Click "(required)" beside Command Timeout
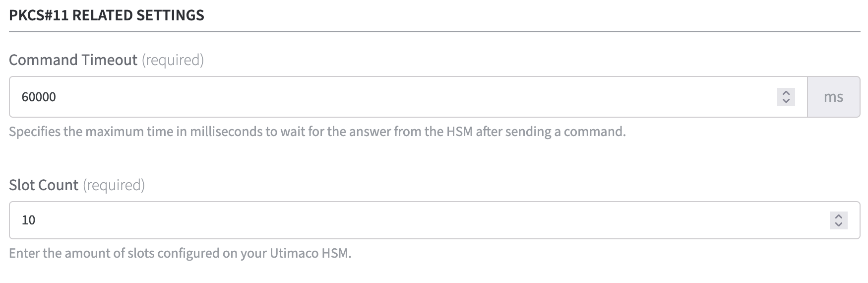 pos(173,60)
